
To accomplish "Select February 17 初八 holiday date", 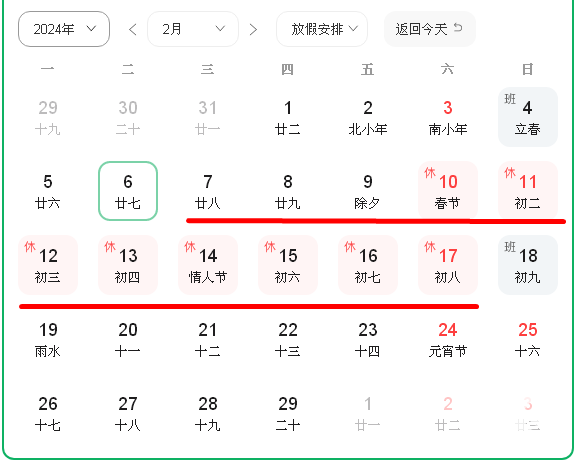I will pos(448,265).
